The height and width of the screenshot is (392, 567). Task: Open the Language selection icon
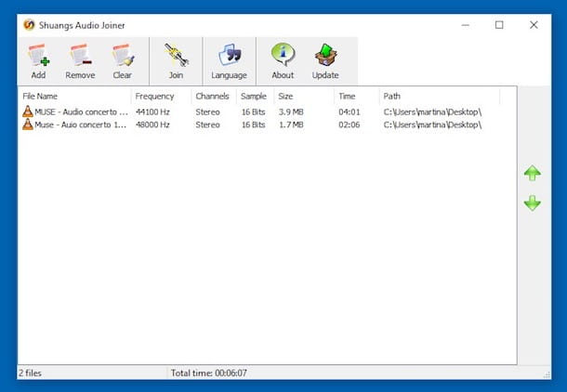[229, 61]
